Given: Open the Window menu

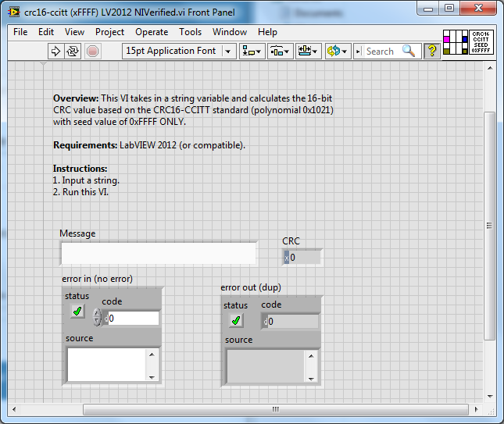Looking at the screenshot, I should 230,32.
